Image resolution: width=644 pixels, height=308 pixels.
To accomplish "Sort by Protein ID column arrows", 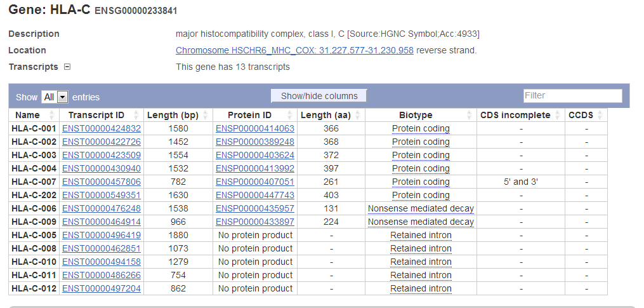I will point(289,116).
